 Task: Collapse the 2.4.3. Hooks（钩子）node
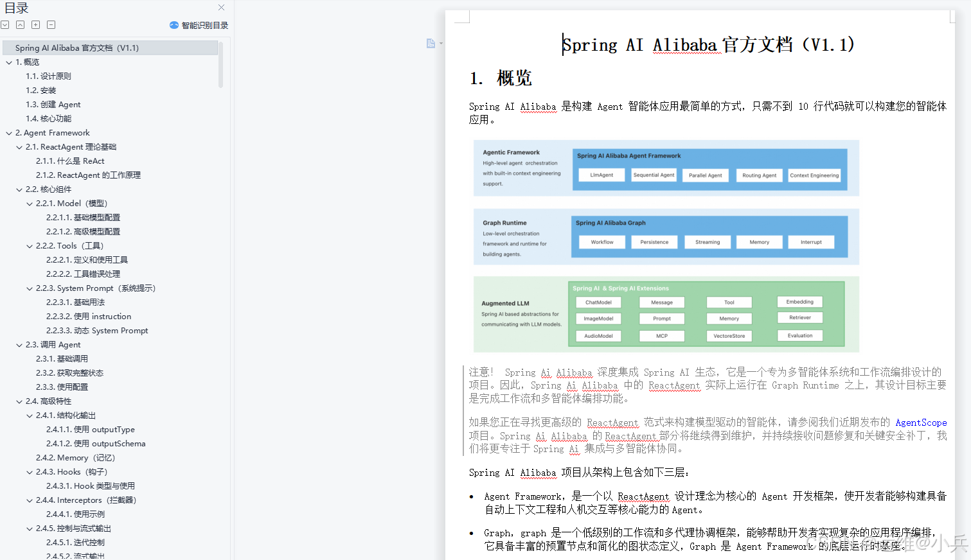[30, 472]
